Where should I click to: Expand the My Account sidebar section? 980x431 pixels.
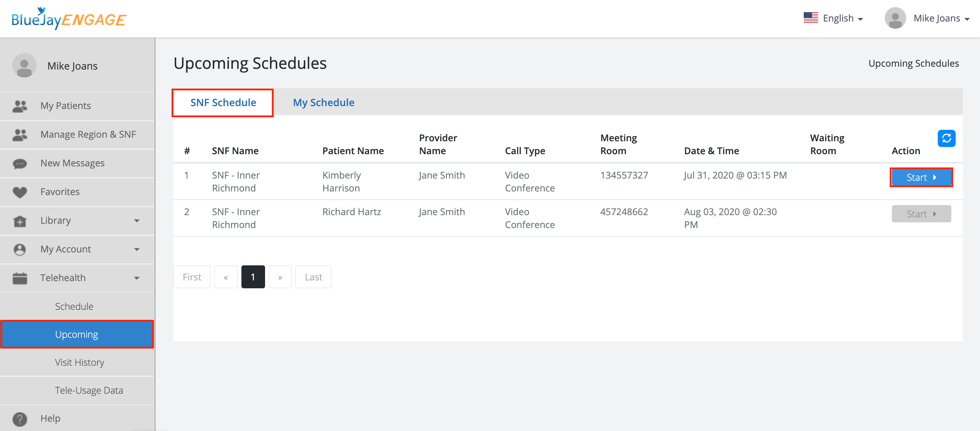click(x=136, y=250)
